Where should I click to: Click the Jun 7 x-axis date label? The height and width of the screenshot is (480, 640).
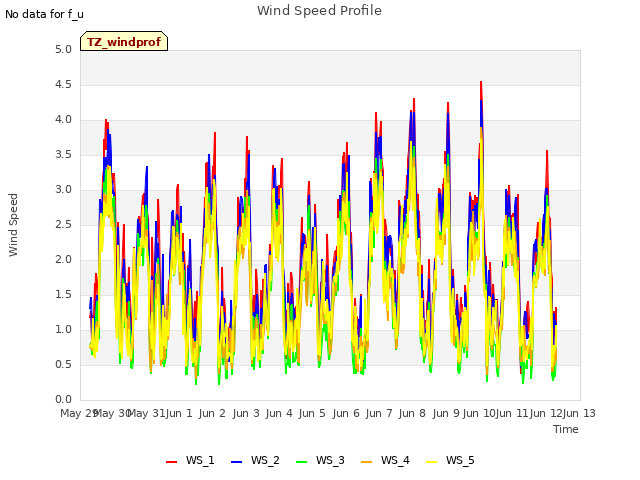point(379,413)
